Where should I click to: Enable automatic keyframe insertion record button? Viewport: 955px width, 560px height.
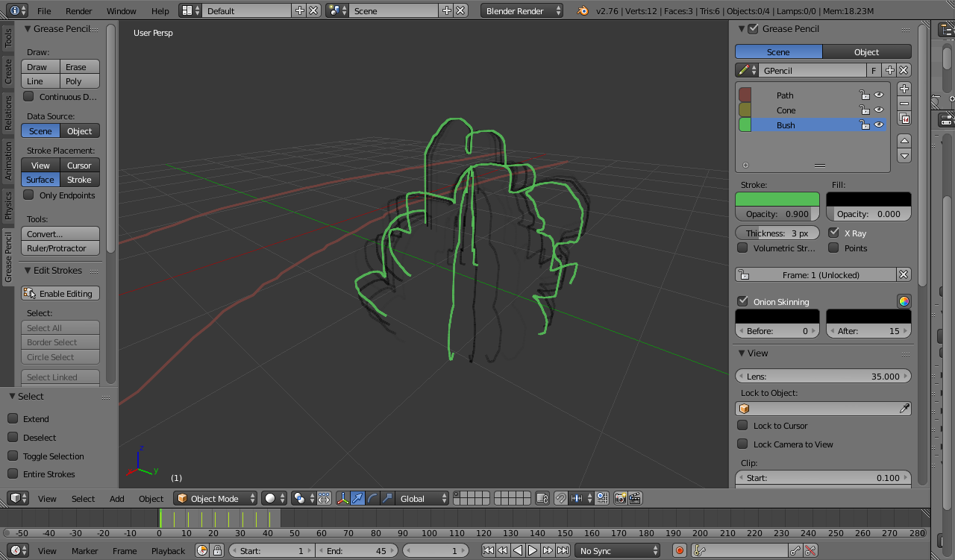(680, 550)
